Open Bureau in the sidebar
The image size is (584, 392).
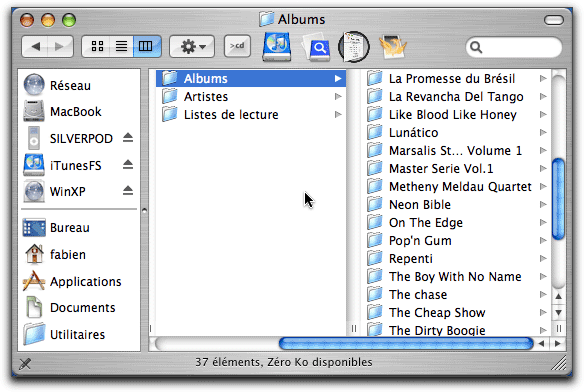coord(56,228)
